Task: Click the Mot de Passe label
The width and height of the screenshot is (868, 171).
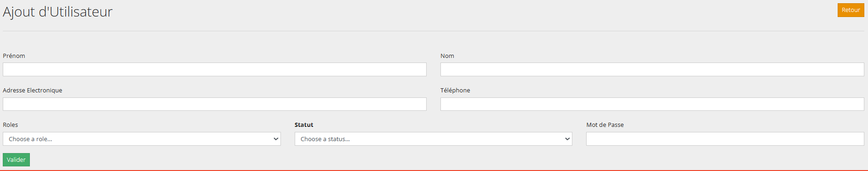Action: [605, 125]
